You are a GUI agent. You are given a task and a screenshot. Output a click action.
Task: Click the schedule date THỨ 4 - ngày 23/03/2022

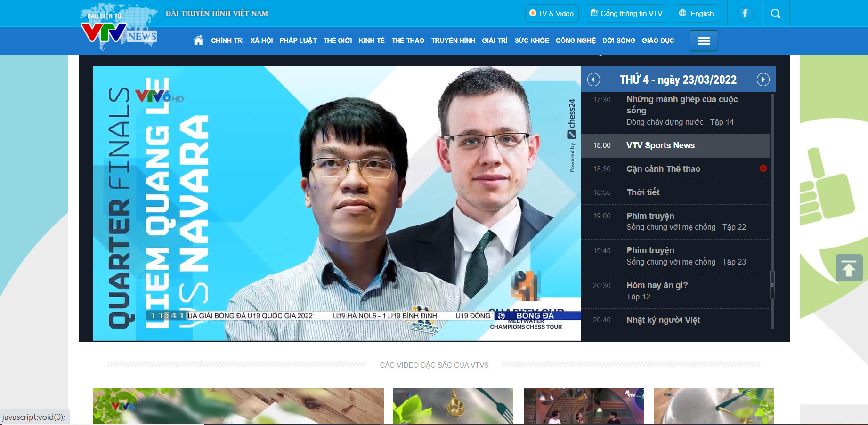click(x=678, y=80)
